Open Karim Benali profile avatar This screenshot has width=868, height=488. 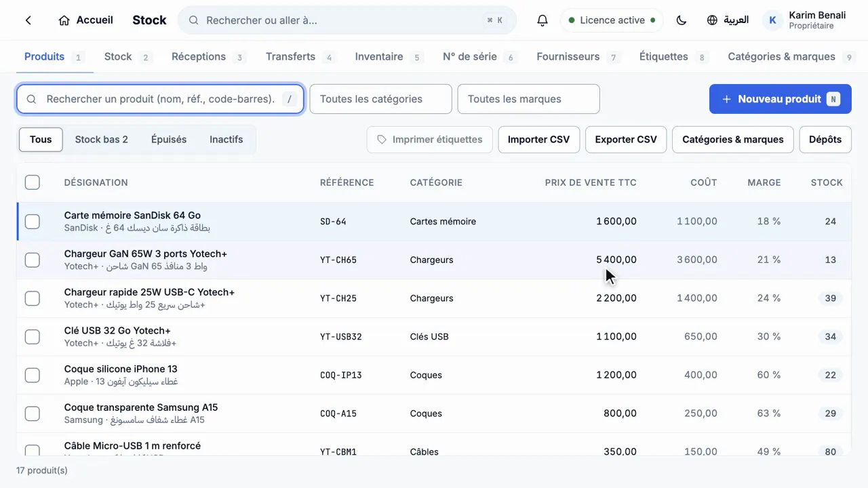[772, 20]
